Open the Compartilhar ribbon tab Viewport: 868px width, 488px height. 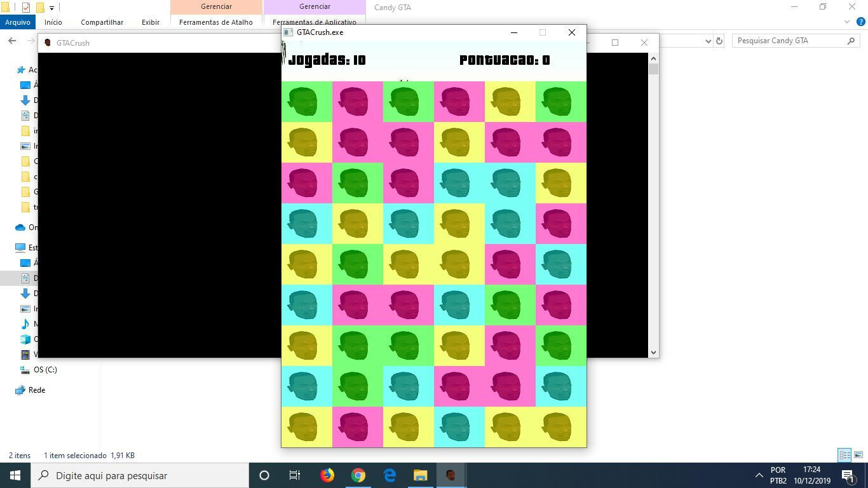[102, 22]
